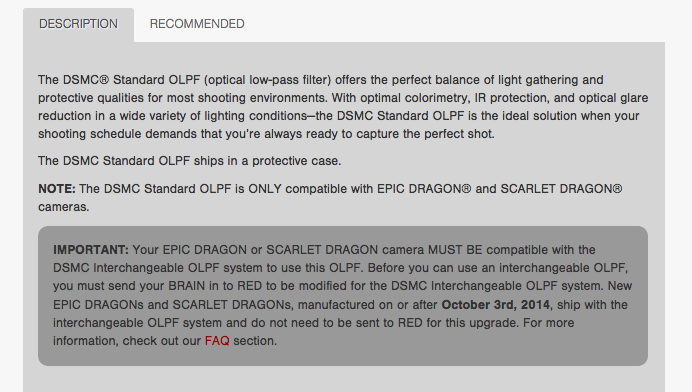Image resolution: width=692 pixels, height=392 pixels.
Task: Click the phrase '(optical low-pass filter)'
Action: [x=267, y=80]
